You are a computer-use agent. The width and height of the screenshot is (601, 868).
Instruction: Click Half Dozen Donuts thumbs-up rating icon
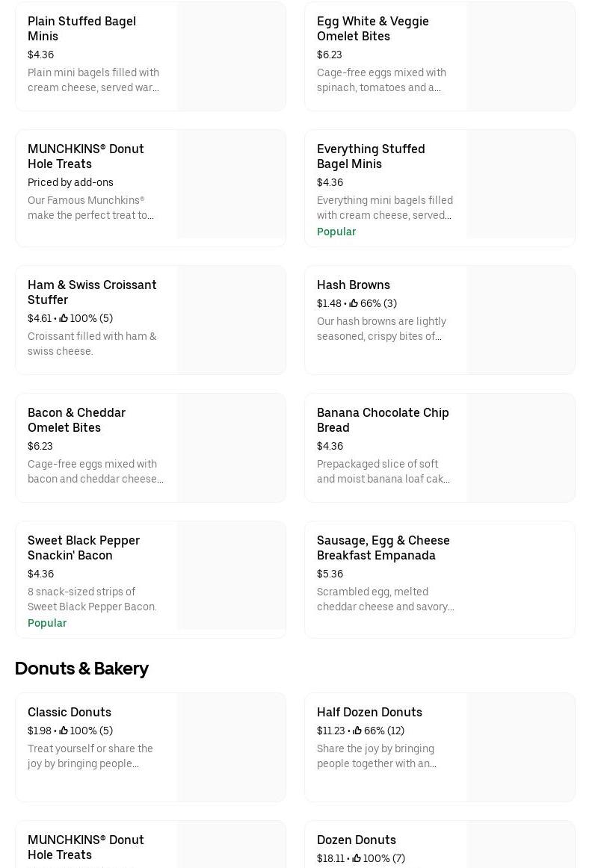click(x=357, y=731)
